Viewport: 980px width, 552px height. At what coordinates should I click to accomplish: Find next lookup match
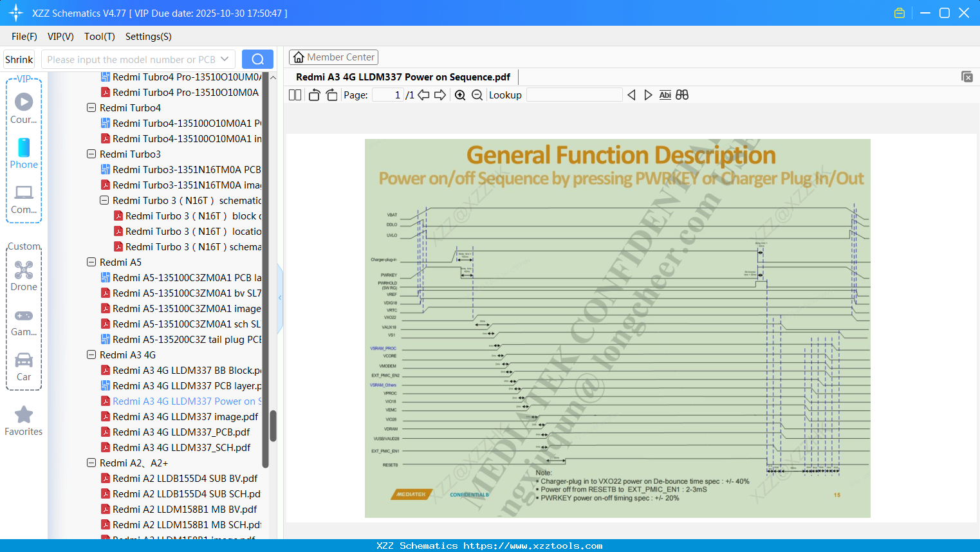[648, 95]
